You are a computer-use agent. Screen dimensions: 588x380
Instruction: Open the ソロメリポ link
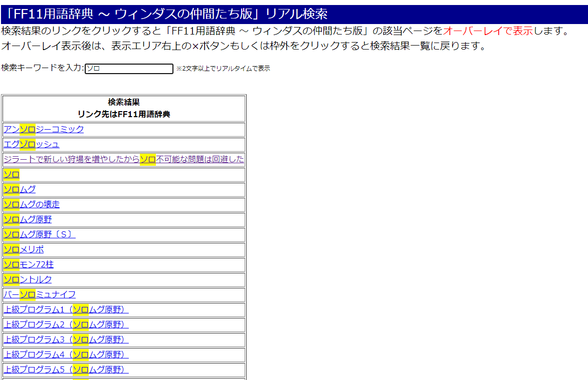pyautogui.click(x=24, y=249)
